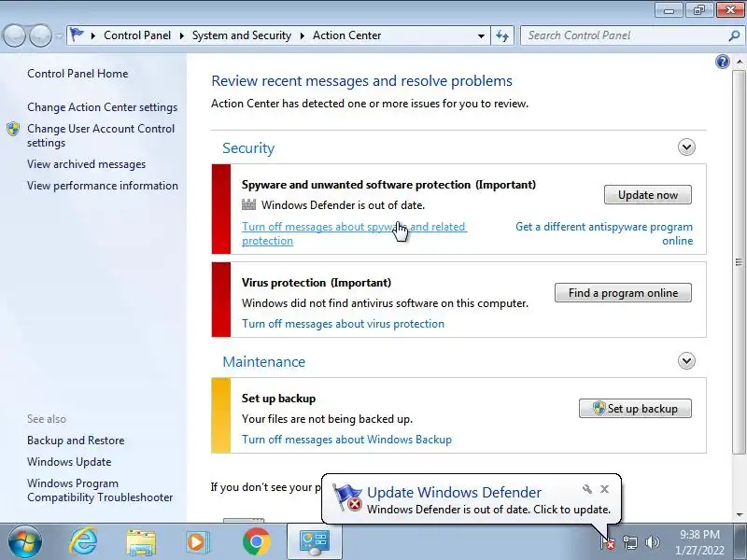Click the Windows Defender castle icon
747x560 pixels.
click(248, 205)
